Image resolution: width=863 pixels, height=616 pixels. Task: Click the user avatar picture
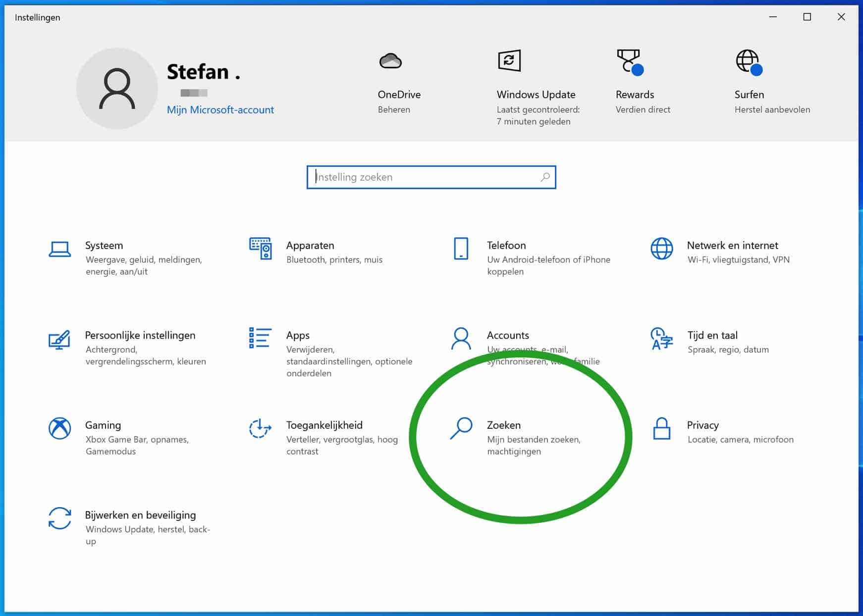tap(117, 88)
